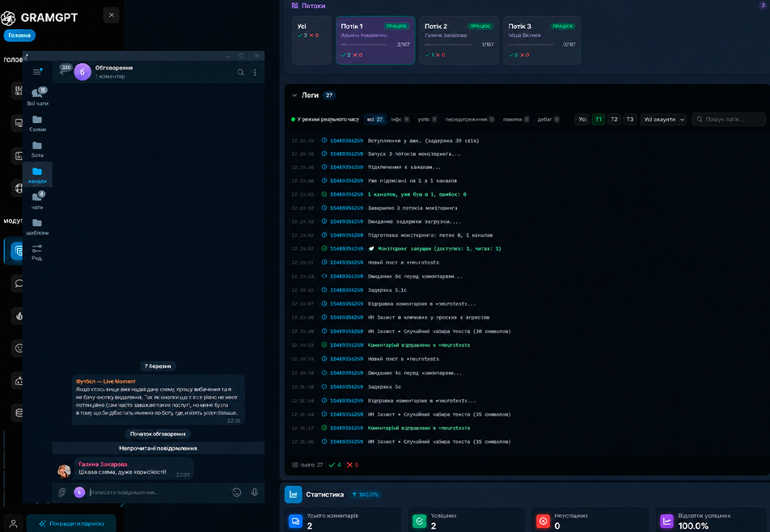This screenshot has height=532, width=770.
Task: Filter logs by успіх level
Action: coord(427,120)
